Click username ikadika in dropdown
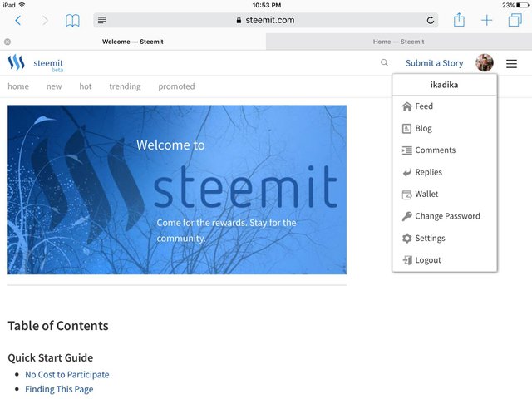 [x=444, y=85]
